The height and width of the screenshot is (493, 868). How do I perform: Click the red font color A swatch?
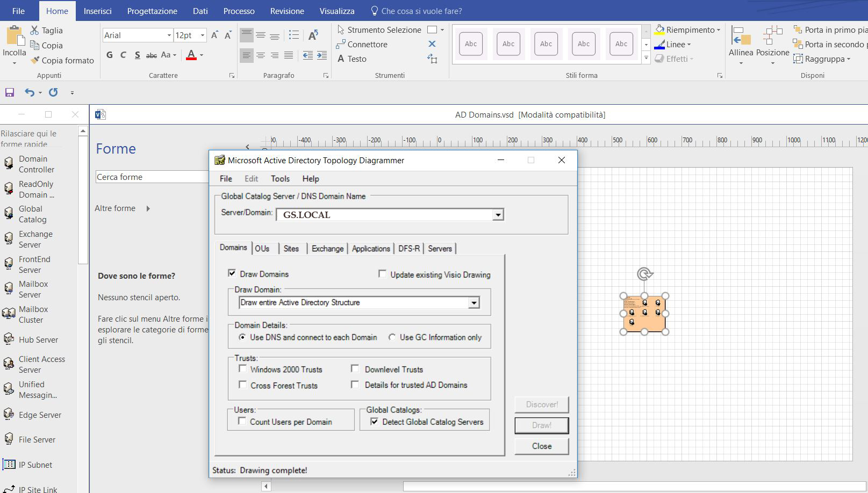pyautogui.click(x=191, y=55)
